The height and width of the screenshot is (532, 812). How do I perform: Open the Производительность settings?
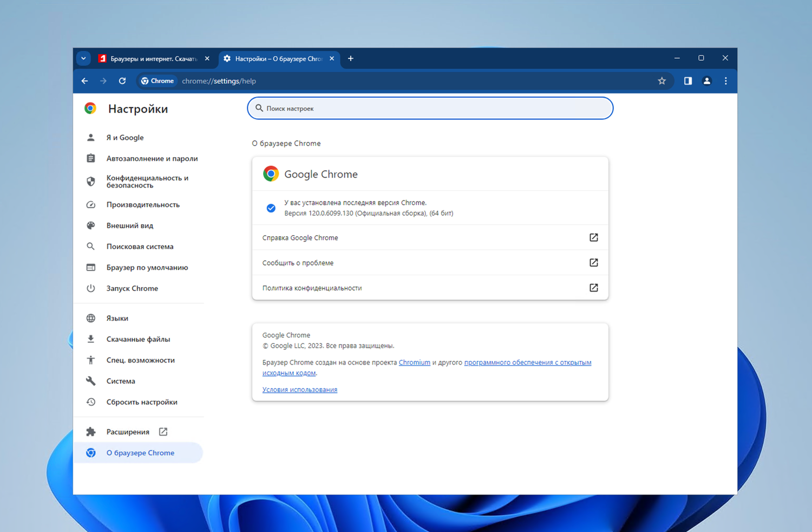point(138,205)
